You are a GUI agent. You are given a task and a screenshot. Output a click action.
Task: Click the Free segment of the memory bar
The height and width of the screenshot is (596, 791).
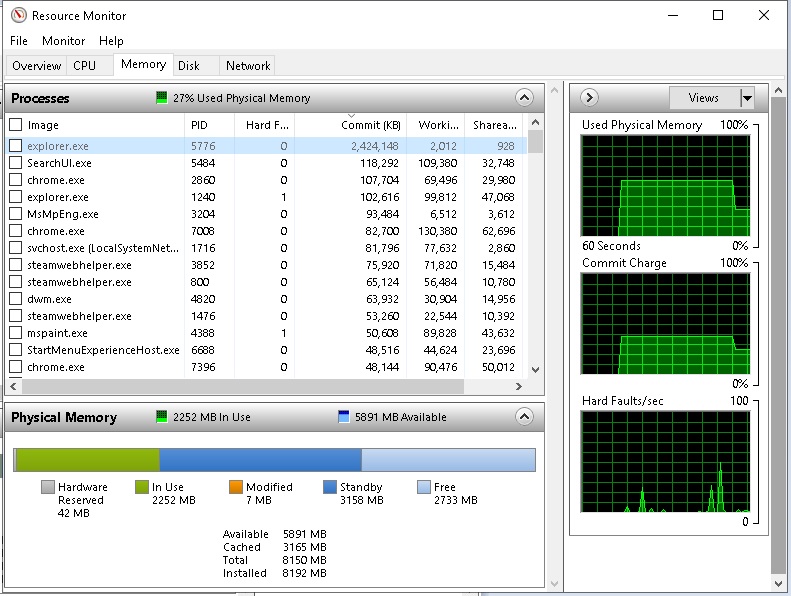pos(448,460)
